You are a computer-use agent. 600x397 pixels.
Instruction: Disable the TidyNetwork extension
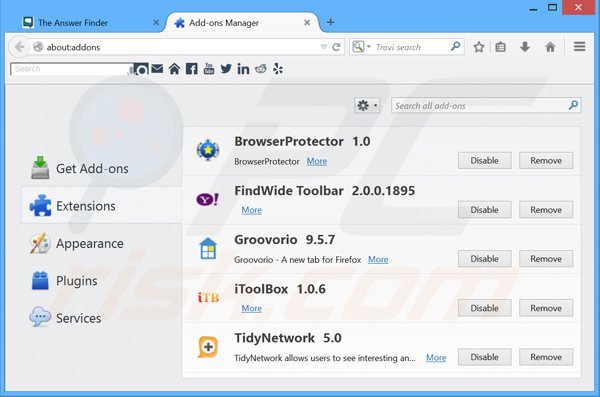484,357
